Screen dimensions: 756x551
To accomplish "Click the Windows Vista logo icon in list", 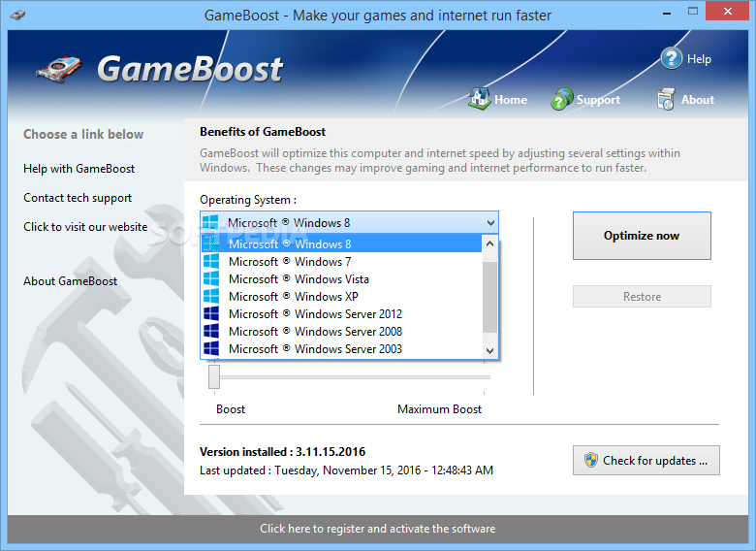I will click(211, 278).
